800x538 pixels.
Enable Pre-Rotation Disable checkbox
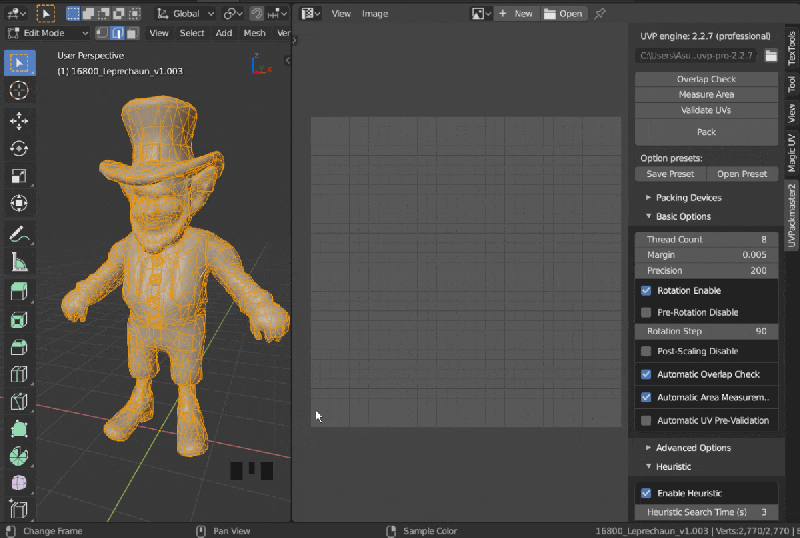coord(646,312)
